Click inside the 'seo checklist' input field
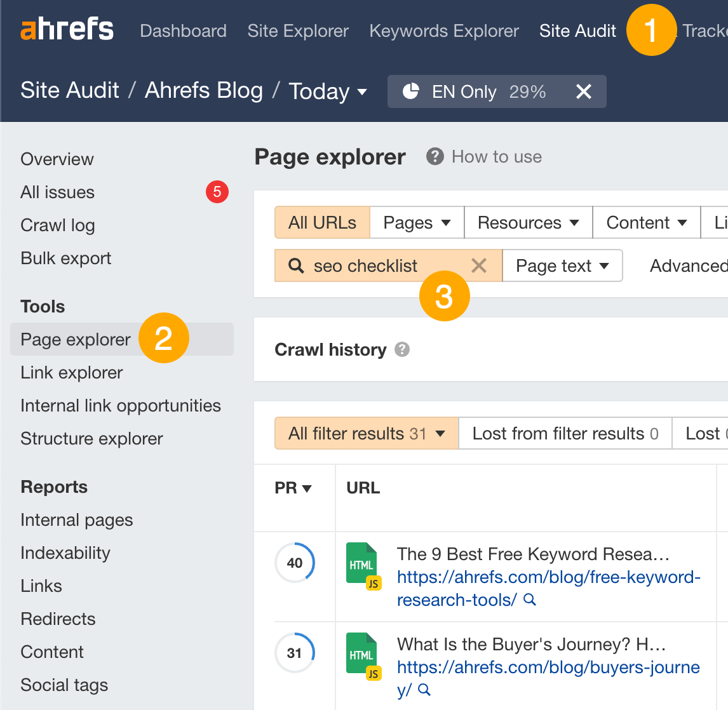This screenshot has height=710, width=728. click(368, 265)
